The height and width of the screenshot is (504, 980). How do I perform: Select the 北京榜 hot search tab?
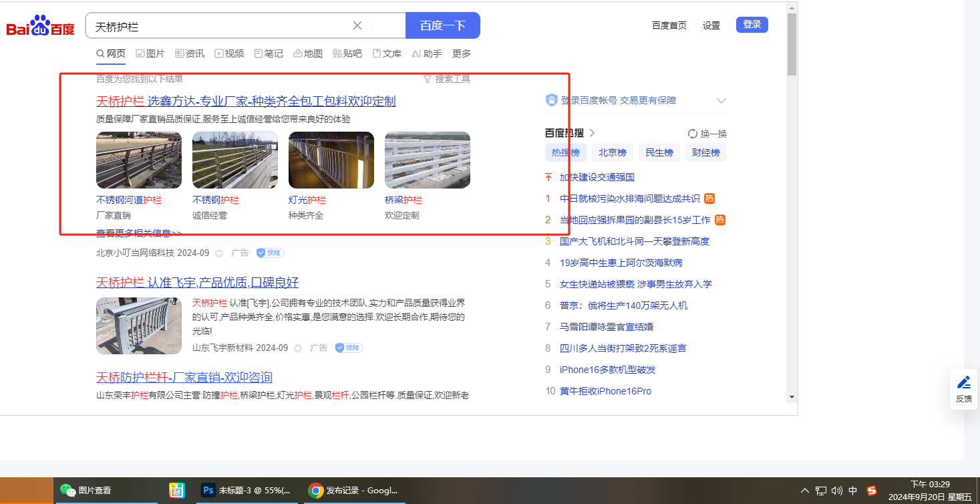click(x=613, y=152)
